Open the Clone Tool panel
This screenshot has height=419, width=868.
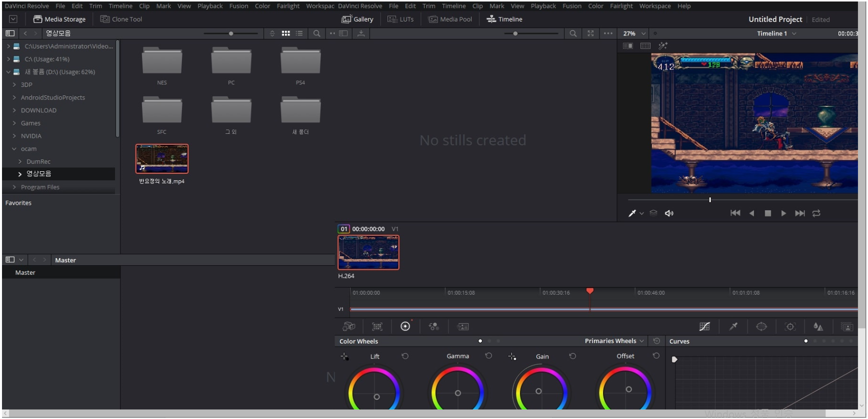pyautogui.click(x=121, y=19)
